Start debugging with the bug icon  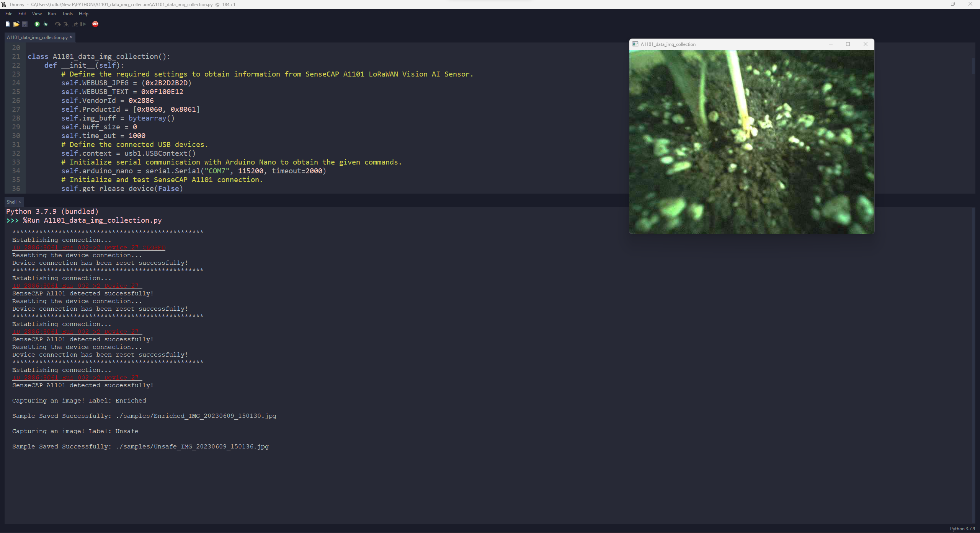(x=45, y=24)
